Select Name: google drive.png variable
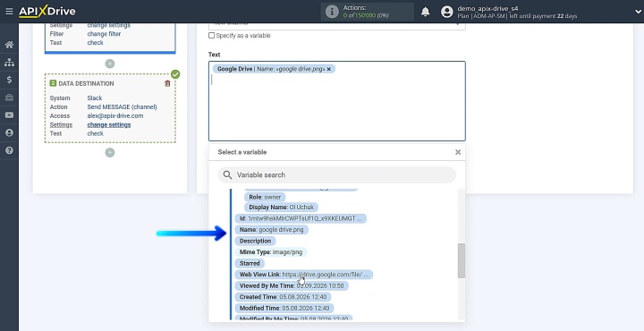 tap(272, 230)
